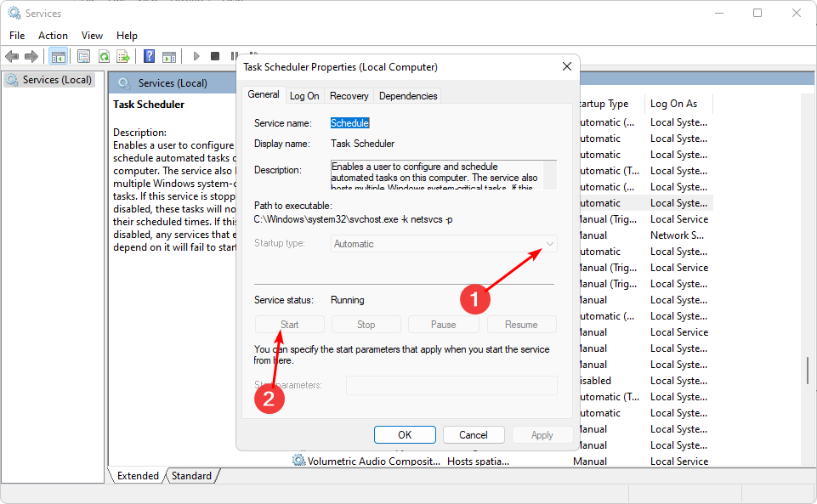This screenshot has width=817, height=504.
Task: Click the Network S... Log On As cell
Action: point(677,235)
